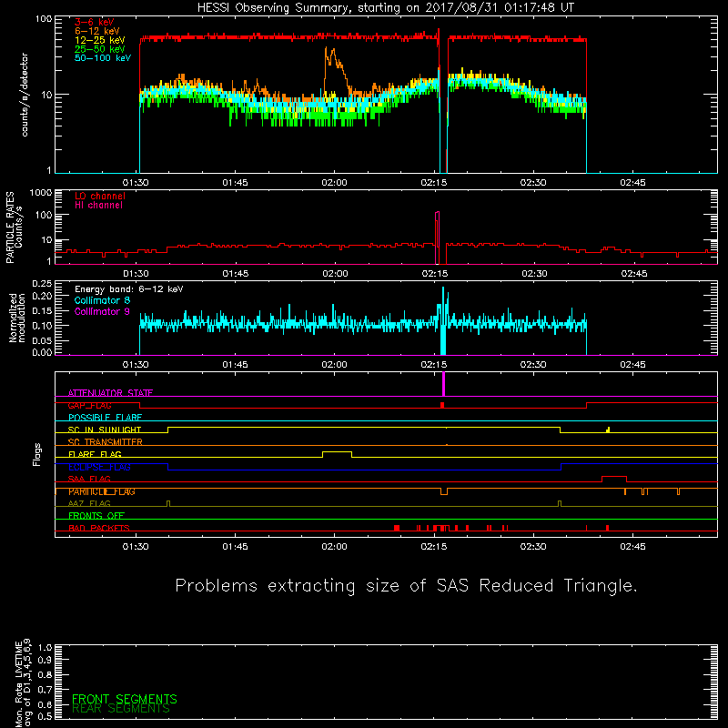Viewport: 728px width, 728px height.
Task: Click the 01:45 tick under the count-rate panel
Action: [x=235, y=183]
